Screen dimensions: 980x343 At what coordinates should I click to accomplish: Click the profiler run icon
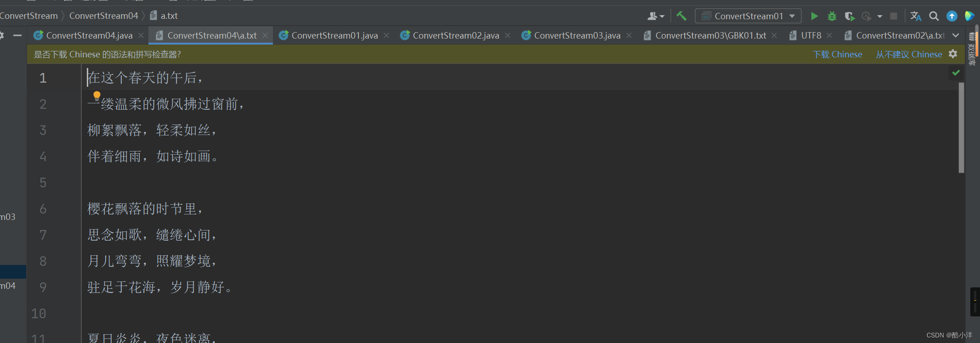tap(867, 16)
